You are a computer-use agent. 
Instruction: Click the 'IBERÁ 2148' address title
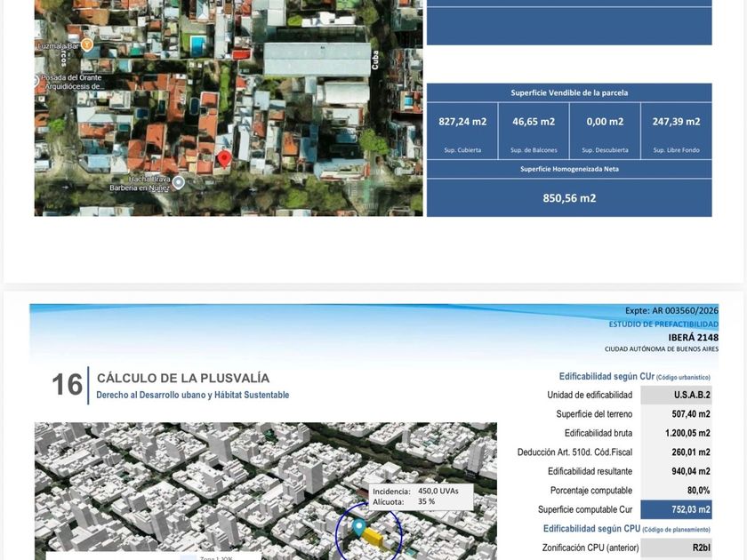(693, 338)
